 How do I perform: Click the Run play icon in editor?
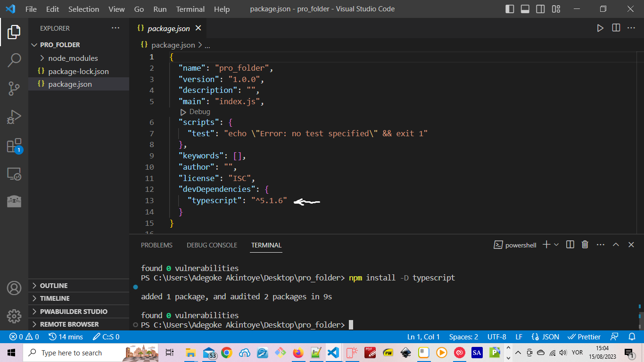(x=600, y=28)
